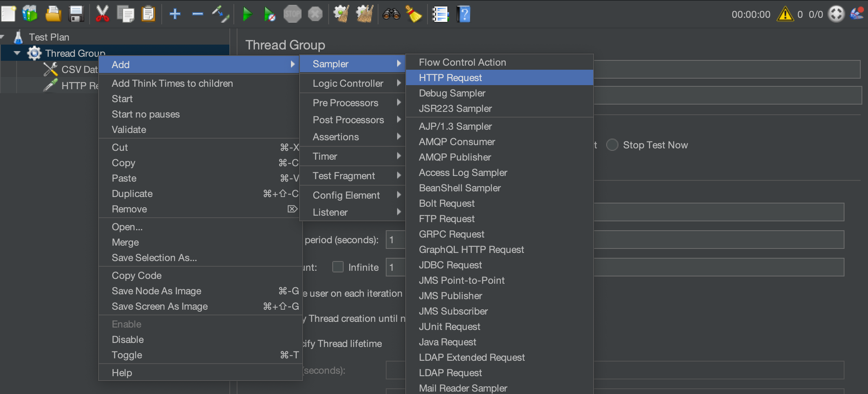Image resolution: width=868 pixels, height=394 pixels.
Task: Click Add Think Times to children
Action: coord(199,83)
